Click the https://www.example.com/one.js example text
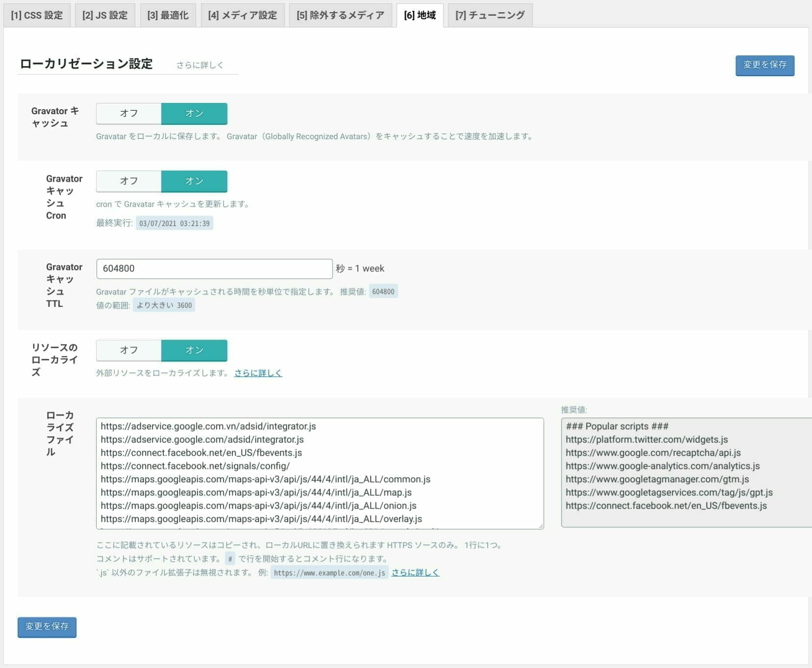Screen dimensions: 812x668 pos(329,573)
